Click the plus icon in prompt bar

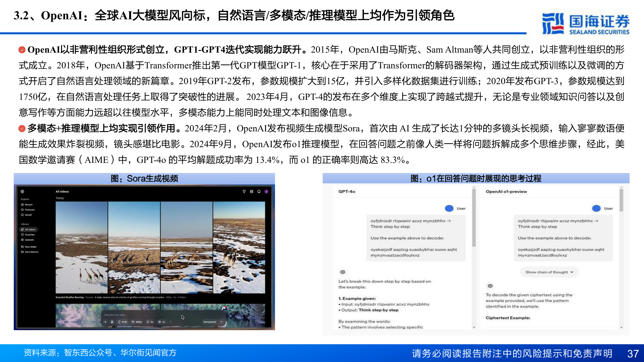click(x=105, y=322)
